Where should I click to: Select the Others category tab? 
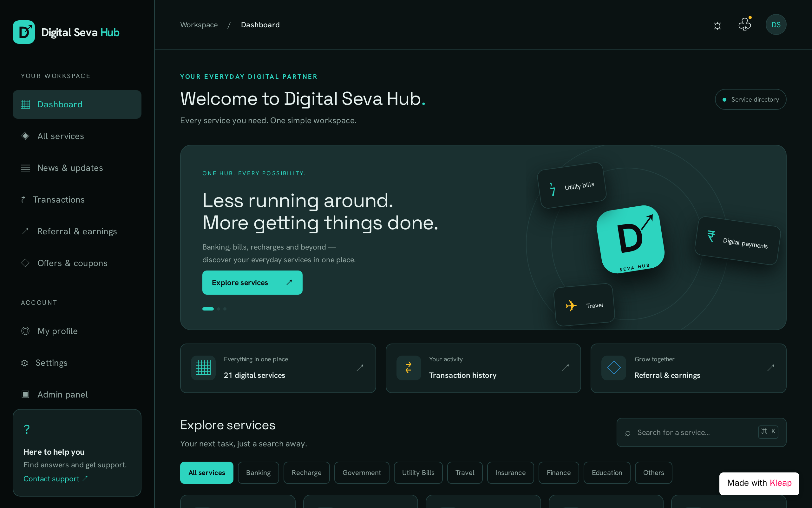pyautogui.click(x=653, y=473)
